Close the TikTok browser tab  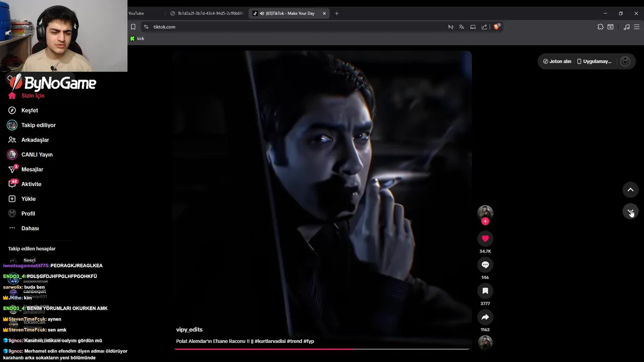(324, 14)
